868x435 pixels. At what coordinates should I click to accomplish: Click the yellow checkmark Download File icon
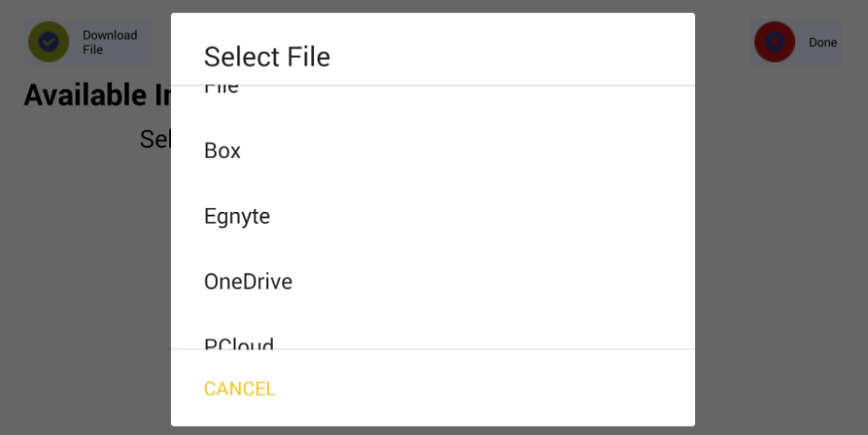(x=49, y=42)
